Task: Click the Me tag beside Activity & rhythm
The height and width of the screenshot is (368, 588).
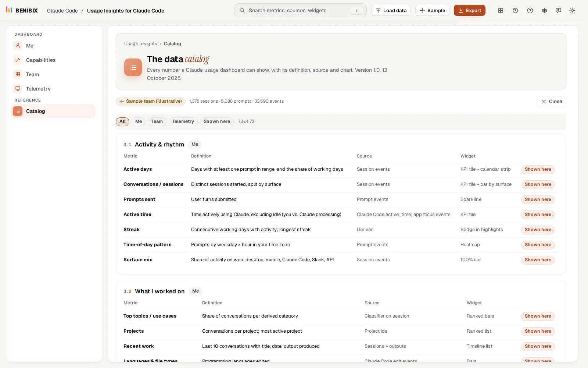Action: click(195, 144)
